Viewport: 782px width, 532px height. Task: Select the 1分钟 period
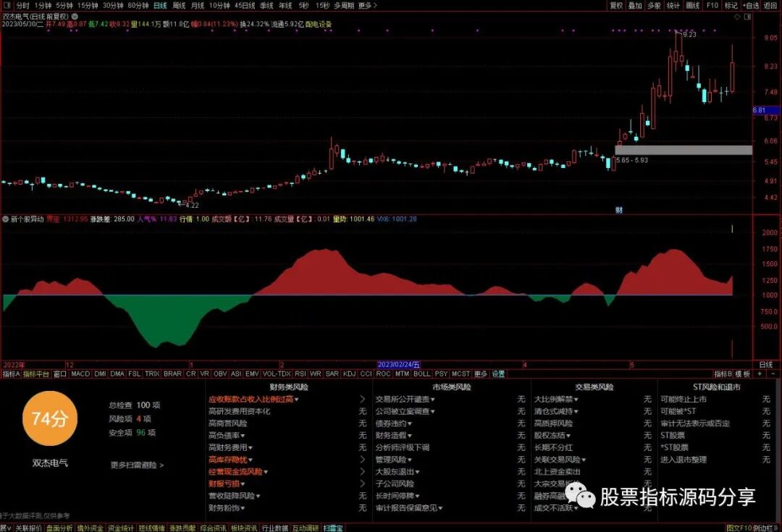pos(43,6)
